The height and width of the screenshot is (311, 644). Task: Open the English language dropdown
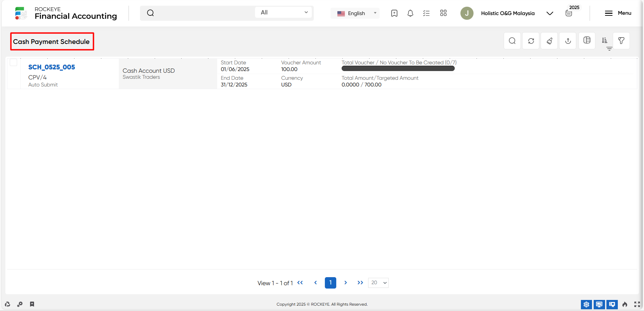(355, 13)
